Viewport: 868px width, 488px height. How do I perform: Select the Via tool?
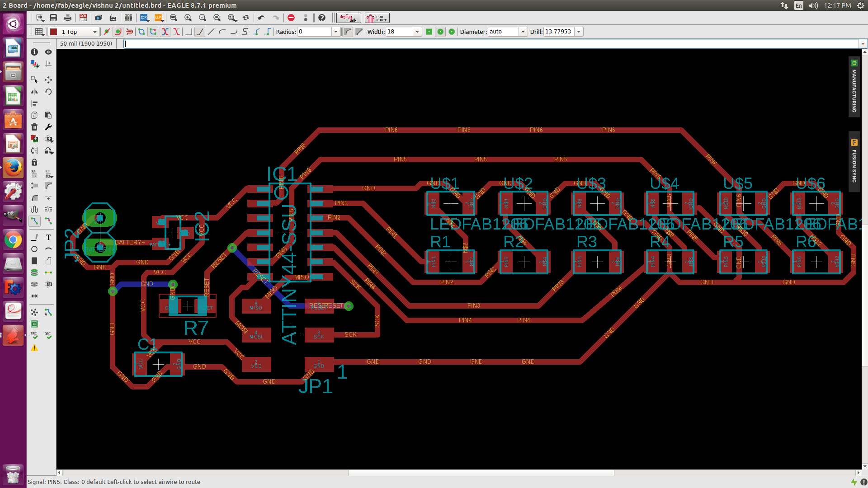pyautogui.click(x=34, y=272)
